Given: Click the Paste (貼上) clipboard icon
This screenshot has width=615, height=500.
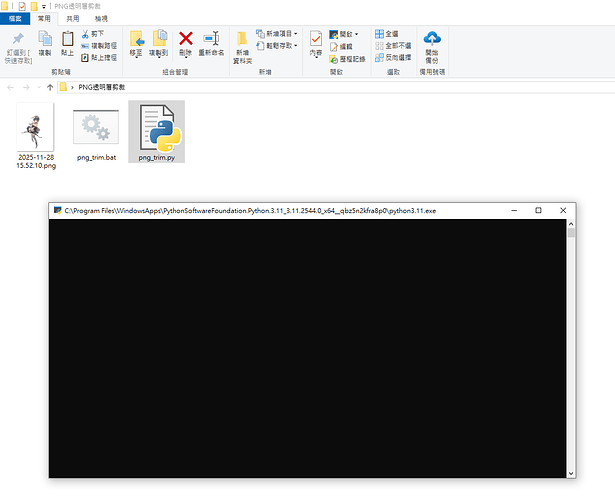Looking at the screenshot, I should (x=68, y=42).
